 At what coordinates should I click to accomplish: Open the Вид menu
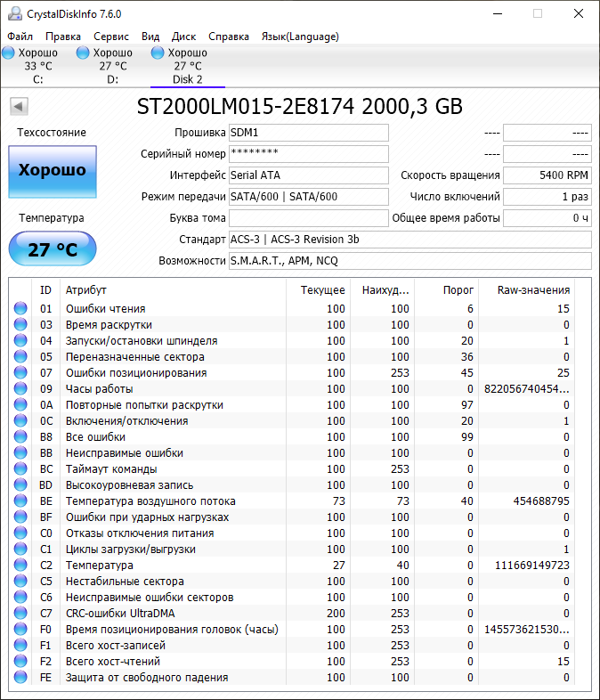pos(150,37)
